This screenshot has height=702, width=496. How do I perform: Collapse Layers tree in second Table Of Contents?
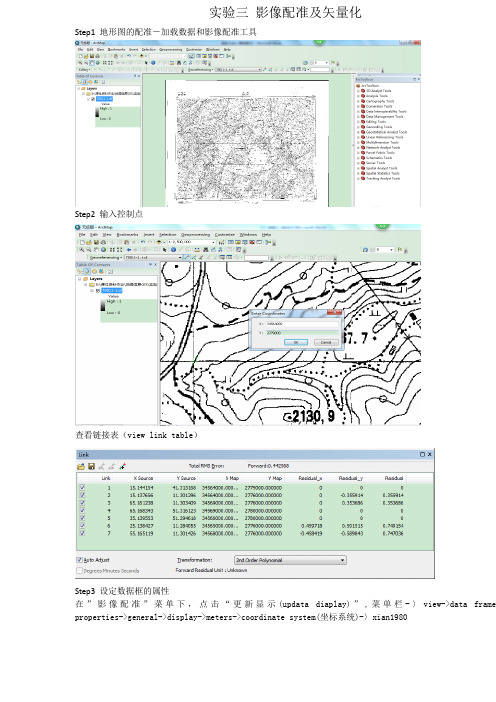coord(79,279)
